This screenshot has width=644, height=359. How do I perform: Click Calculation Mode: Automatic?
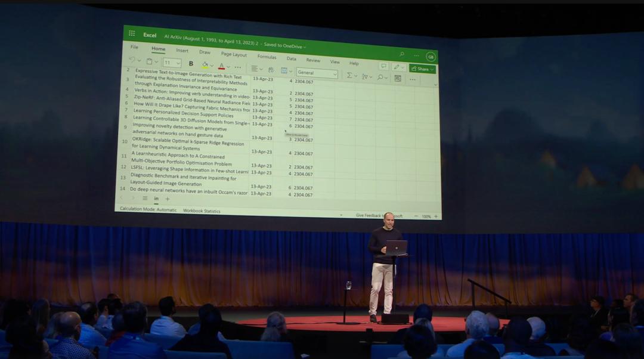point(148,209)
